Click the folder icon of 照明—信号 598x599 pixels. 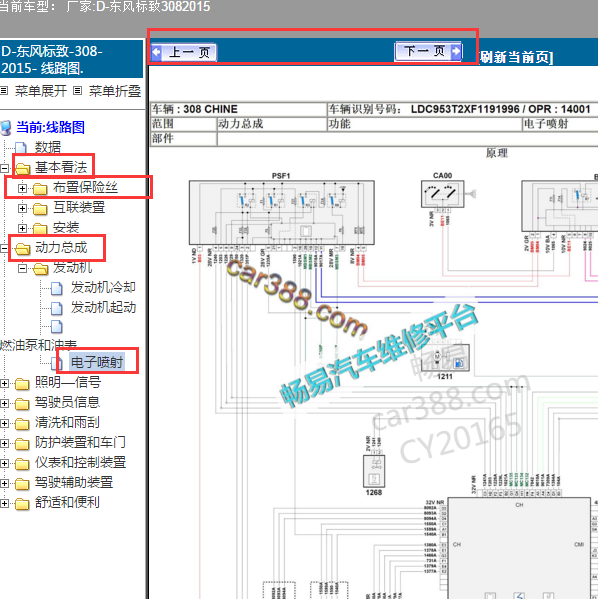[x=22, y=384]
